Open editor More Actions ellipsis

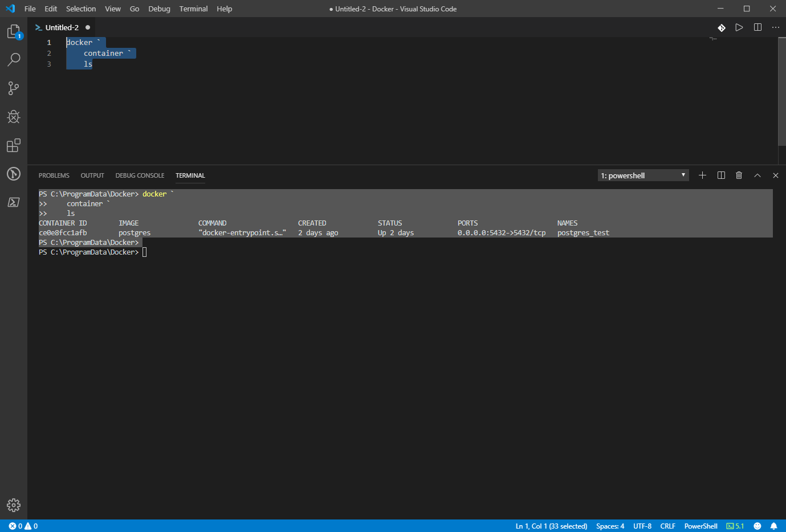click(776, 27)
